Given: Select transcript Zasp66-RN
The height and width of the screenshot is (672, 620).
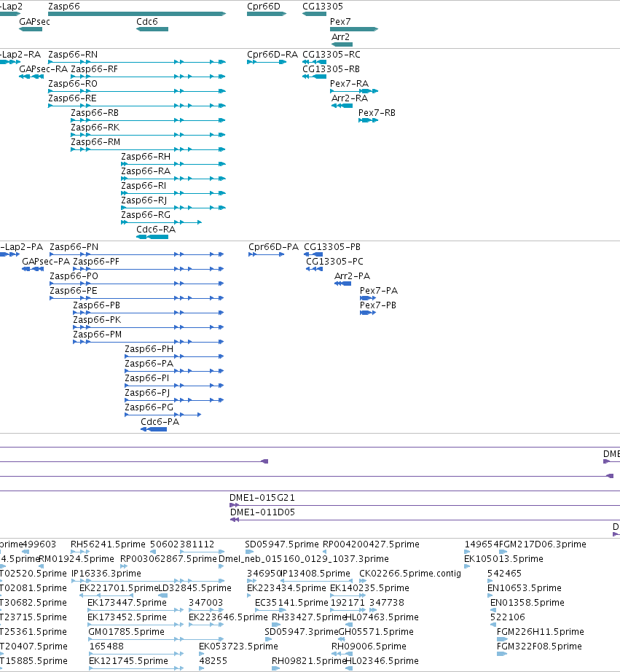Looking at the screenshot, I should [x=137, y=62].
